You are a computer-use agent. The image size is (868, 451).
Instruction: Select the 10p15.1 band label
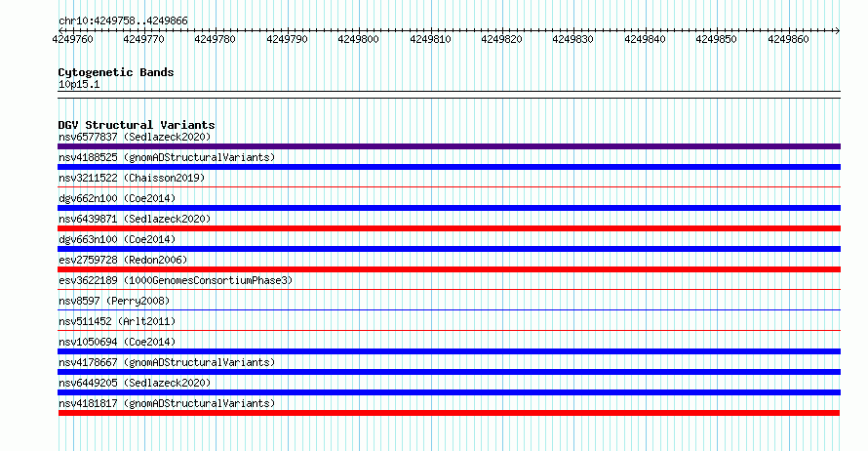click(79, 84)
